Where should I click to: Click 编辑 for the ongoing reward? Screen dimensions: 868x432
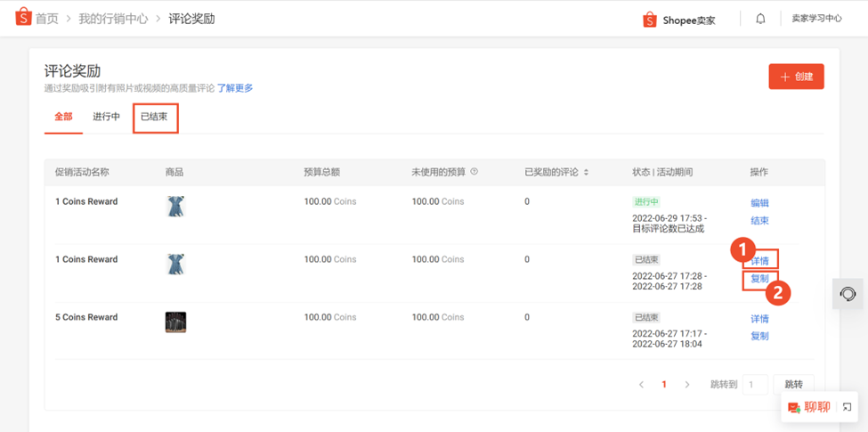coord(759,203)
